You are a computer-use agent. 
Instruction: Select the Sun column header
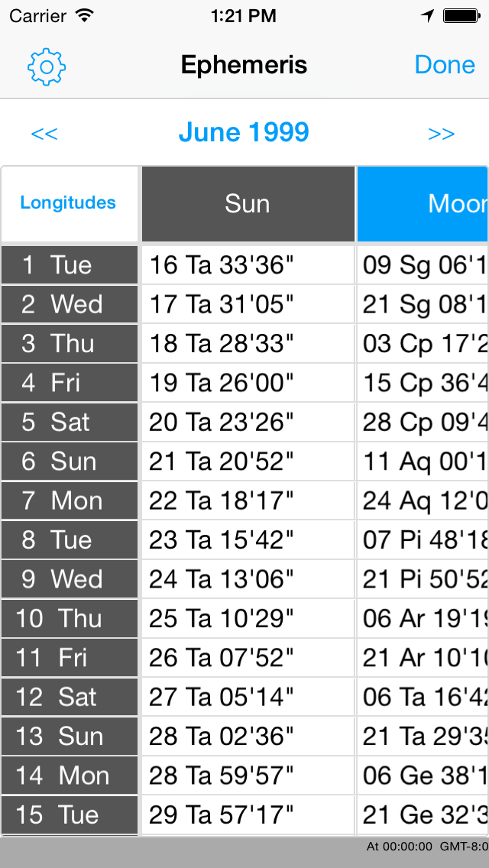tap(248, 204)
